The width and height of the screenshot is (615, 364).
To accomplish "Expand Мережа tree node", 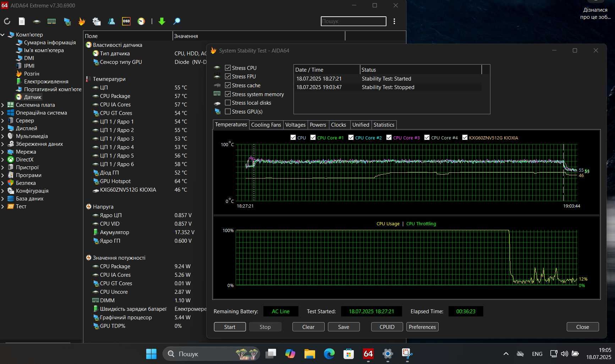I will (3, 151).
